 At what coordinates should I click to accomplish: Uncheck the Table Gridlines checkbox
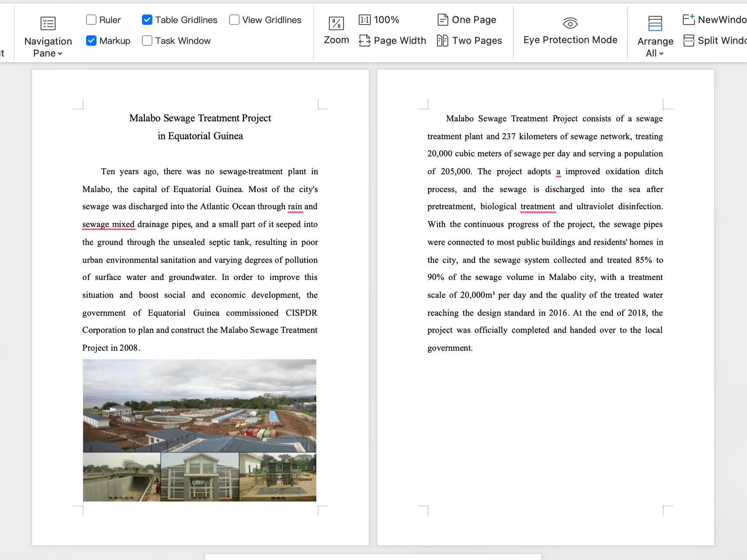(147, 20)
